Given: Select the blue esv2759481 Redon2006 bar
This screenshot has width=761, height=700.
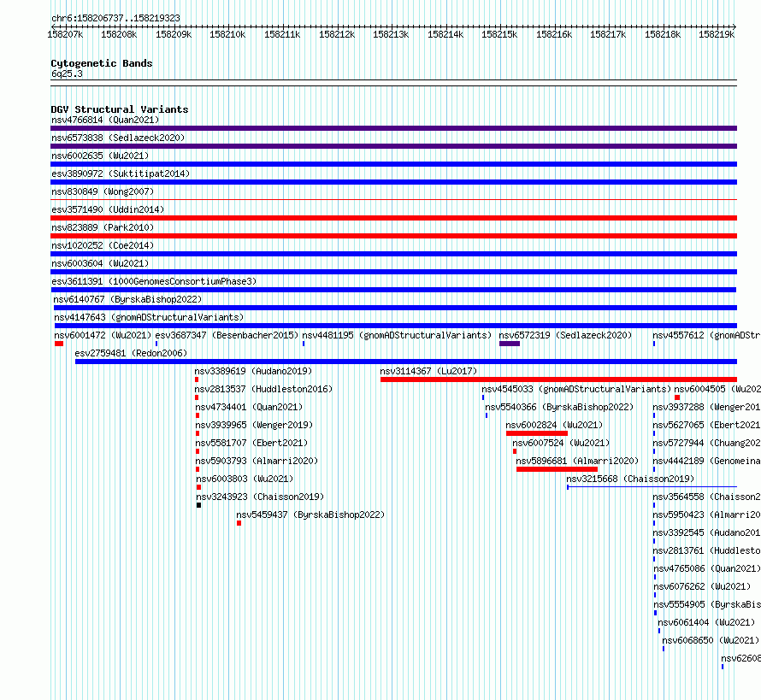Looking at the screenshot, I should [406, 362].
